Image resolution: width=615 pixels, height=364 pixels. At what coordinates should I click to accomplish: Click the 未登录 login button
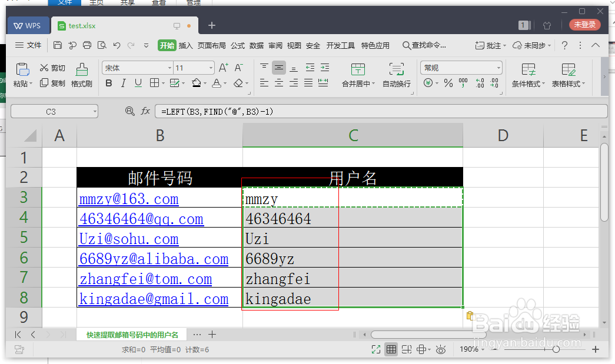click(585, 25)
